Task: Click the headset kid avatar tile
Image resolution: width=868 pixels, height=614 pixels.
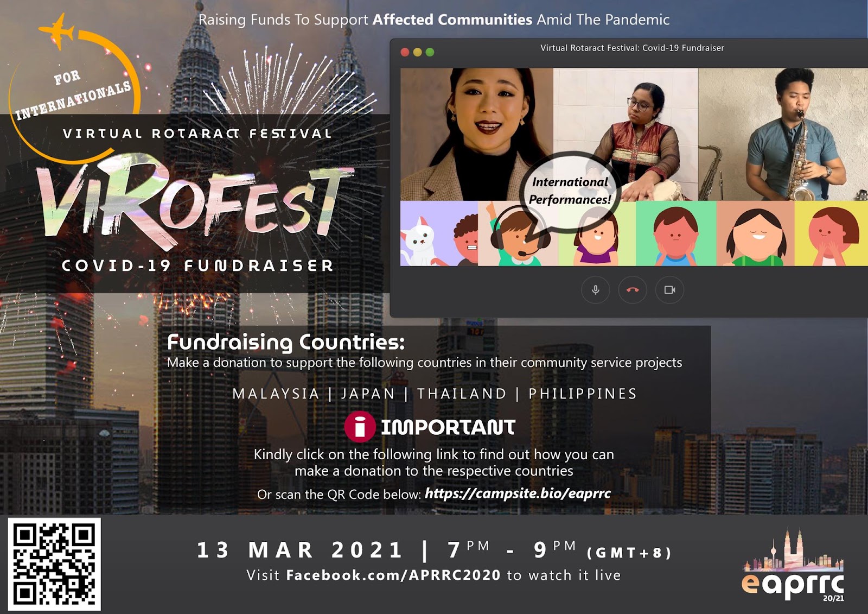Action: (x=518, y=233)
